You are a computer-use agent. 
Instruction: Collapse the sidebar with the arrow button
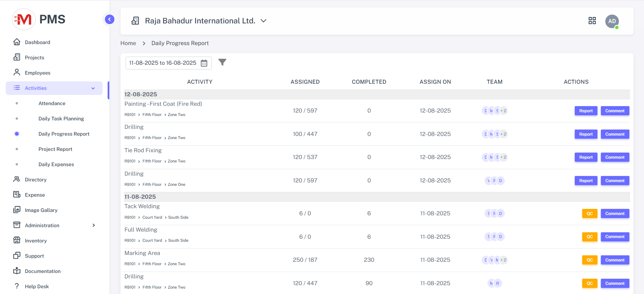pyautogui.click(x=109, y=19)
